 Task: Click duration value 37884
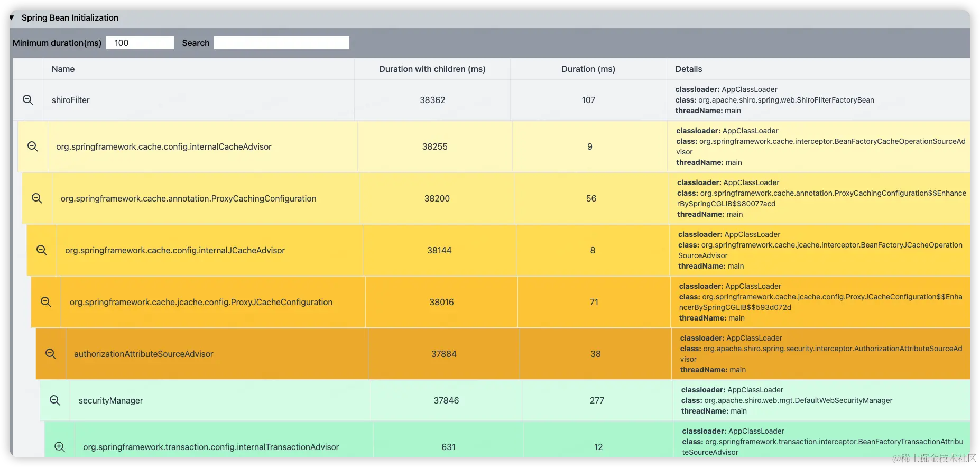[x=444, y=354]
